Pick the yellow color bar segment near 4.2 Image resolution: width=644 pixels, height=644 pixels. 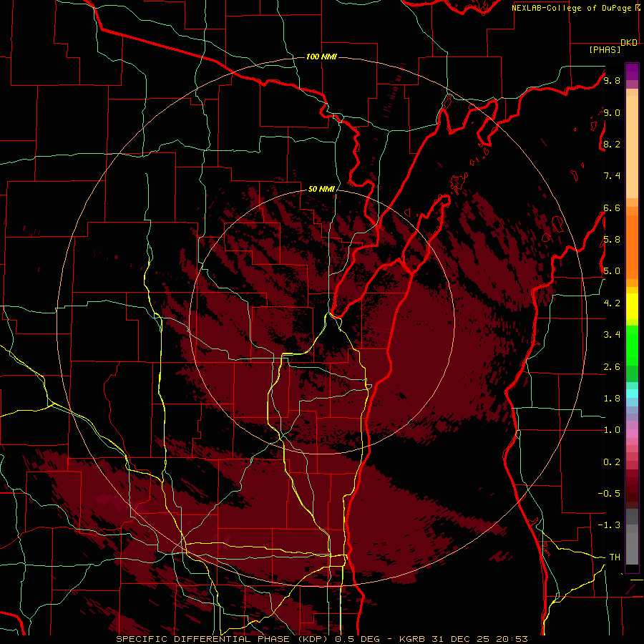click(632, 306)
